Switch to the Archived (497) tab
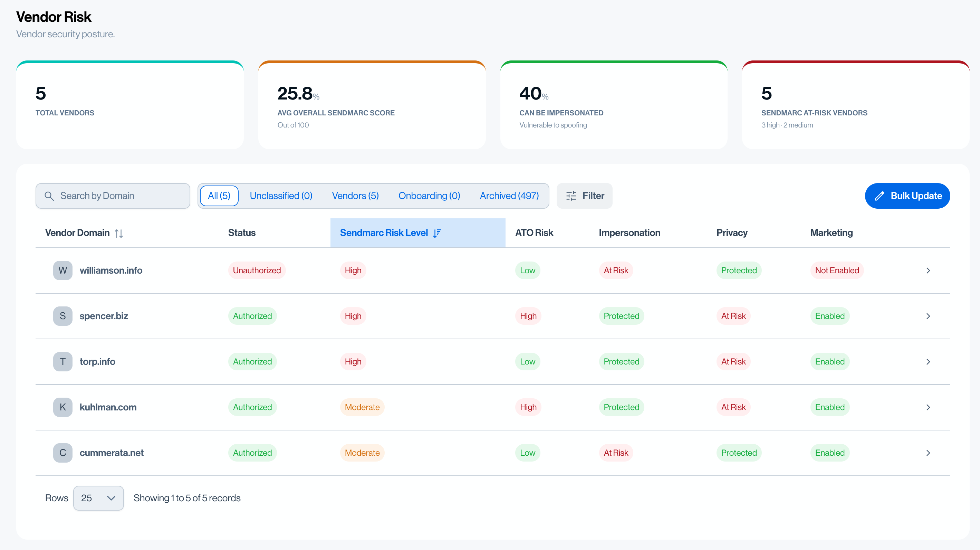 tap(509, 196)
